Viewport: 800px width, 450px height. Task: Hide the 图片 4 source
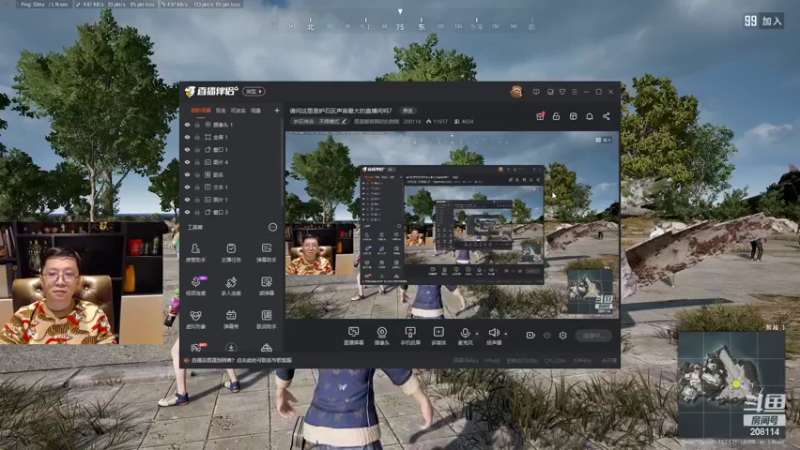point(187,162)
